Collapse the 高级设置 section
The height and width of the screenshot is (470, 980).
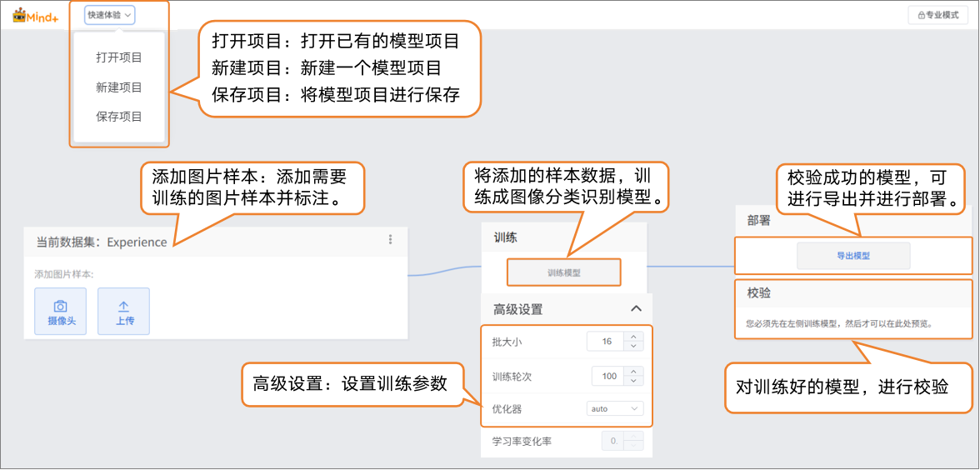(x=636, y=309)
